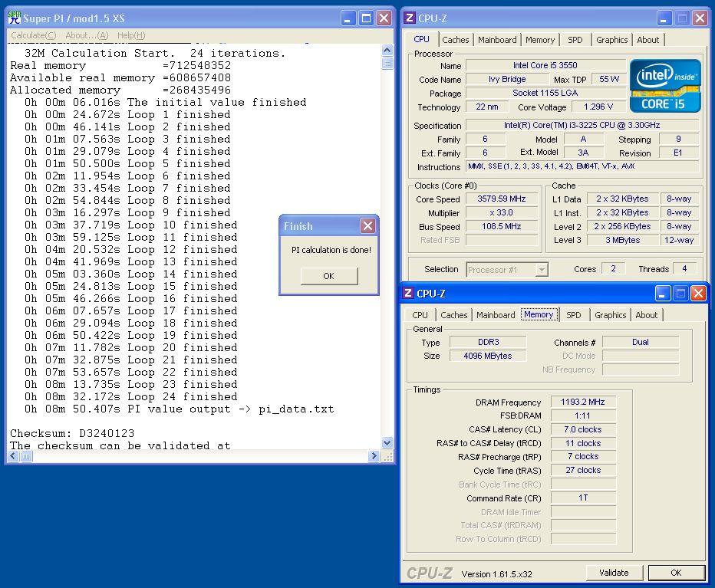Maximize the Super PI window
This screenshot has height=588, width=715.
coord(366,18)
